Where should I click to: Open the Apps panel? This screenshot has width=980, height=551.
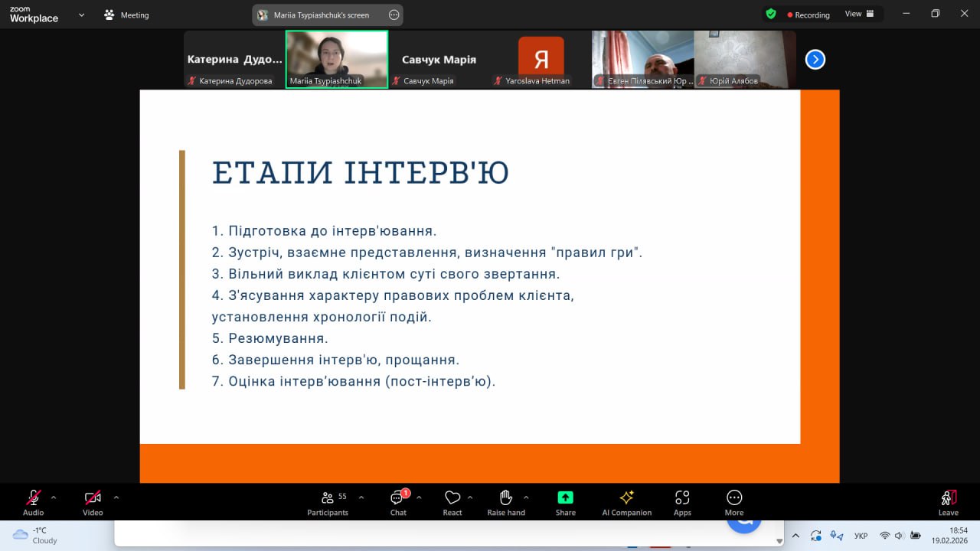682,502
